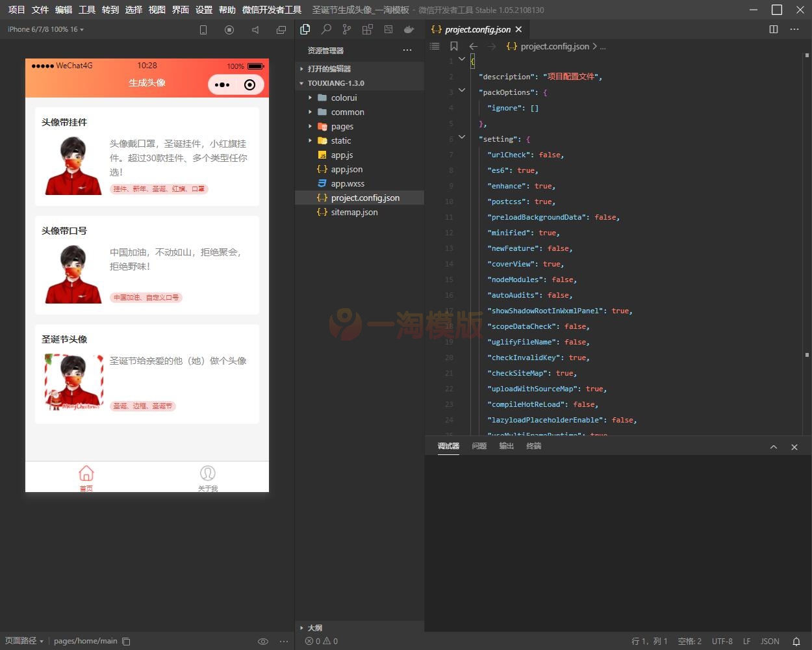Open the 工具 menu in menu bar
Image resolution: width=812 pixels, height=650 pixels.
coord(87,10)
